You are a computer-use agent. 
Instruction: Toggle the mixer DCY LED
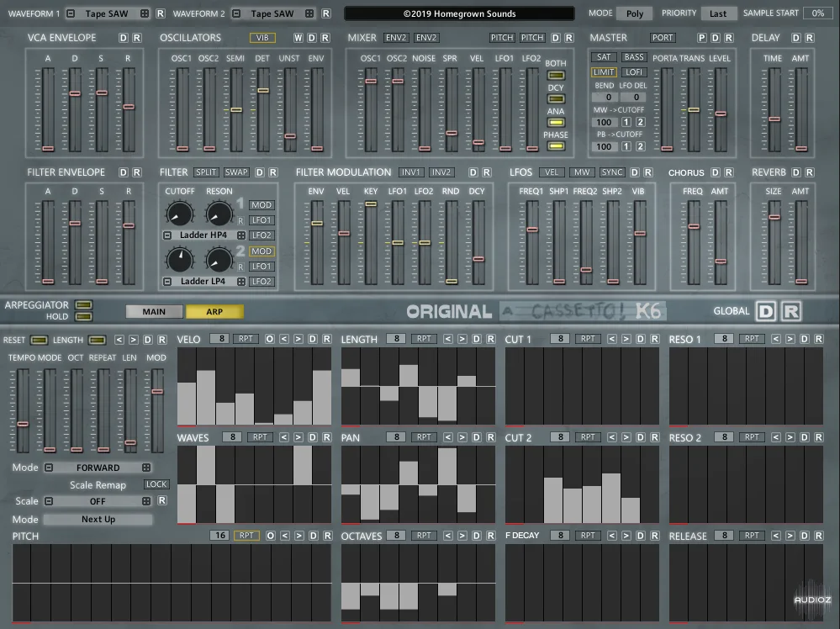click(x=556, y=99)
